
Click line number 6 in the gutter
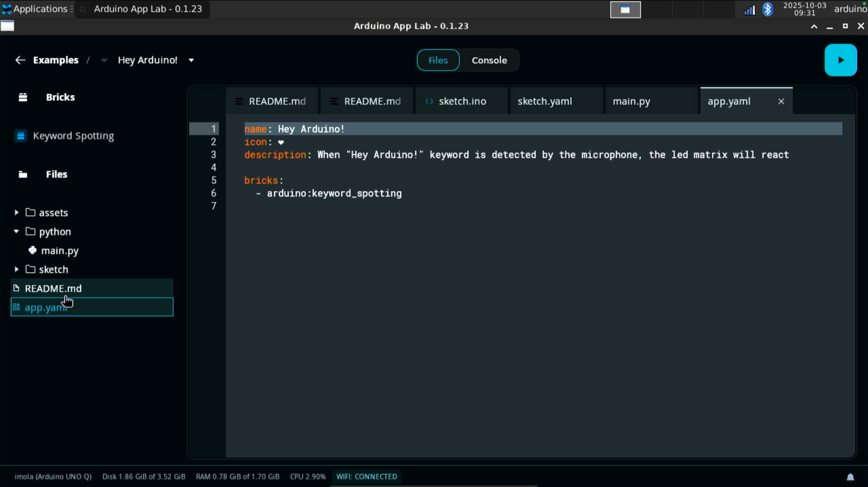(x=214, y=193)
